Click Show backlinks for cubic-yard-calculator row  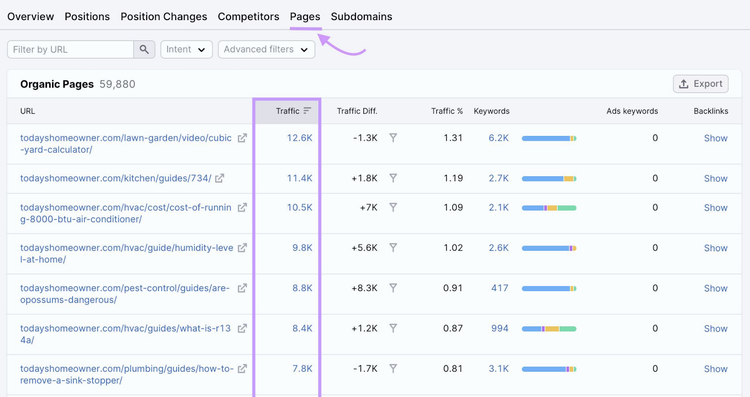click(716, 138)
